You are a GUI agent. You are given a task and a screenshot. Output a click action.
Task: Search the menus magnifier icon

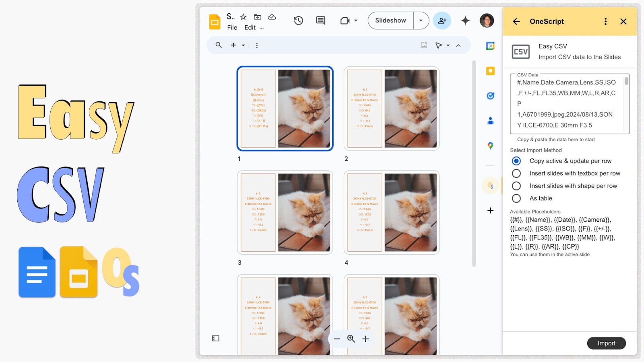[x=219, y=45]
